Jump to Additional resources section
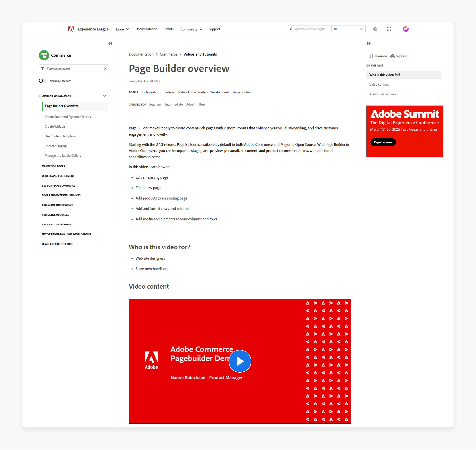The image size is (476, 450). (x=383, y=94)
